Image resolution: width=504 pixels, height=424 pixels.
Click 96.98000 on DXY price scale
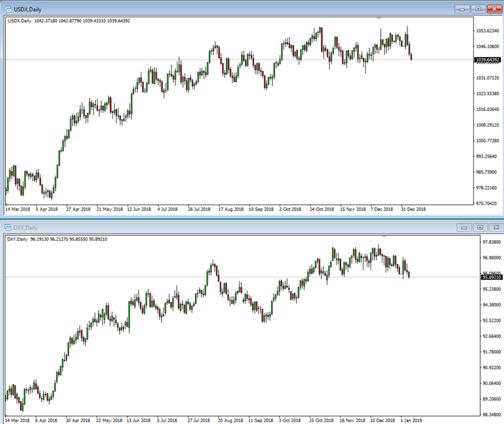click(492, 258)
